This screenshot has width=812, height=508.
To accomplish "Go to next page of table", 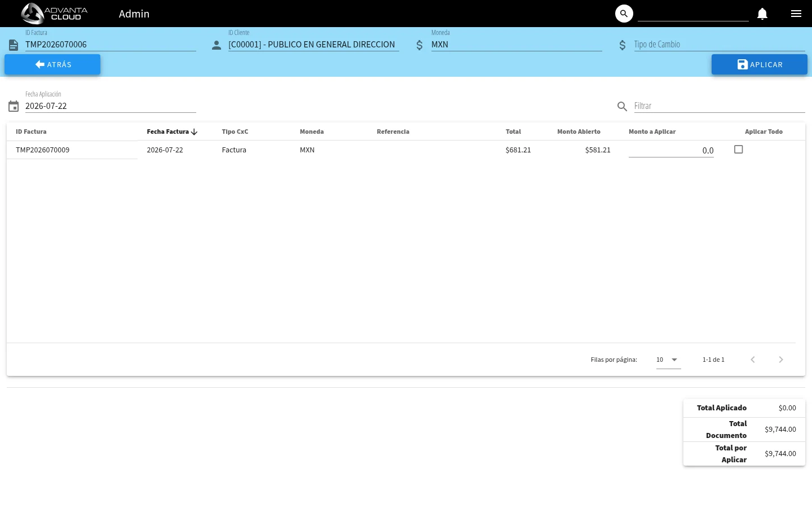I will pyautogui.click(x=781, y=360).
